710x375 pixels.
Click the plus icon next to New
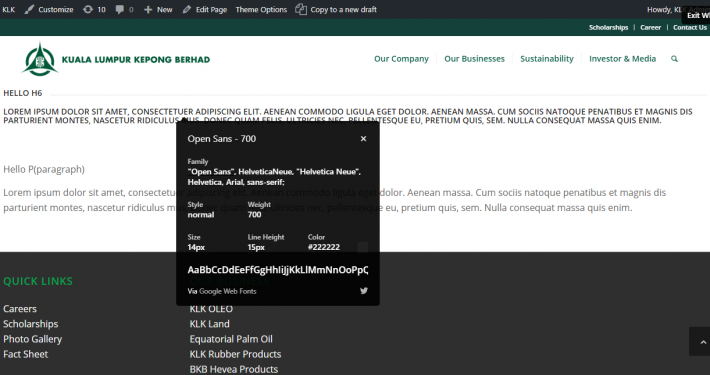pos(148,10)
